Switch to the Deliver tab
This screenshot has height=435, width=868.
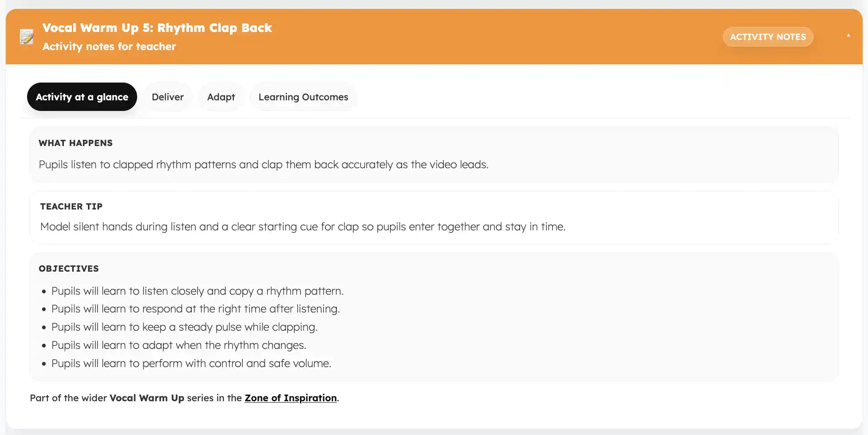pos(167,97)
